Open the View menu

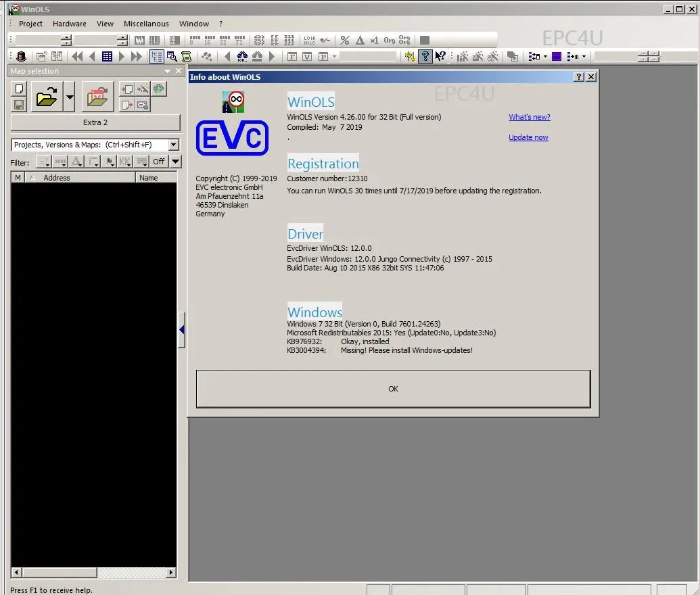(x=105, y=24)
